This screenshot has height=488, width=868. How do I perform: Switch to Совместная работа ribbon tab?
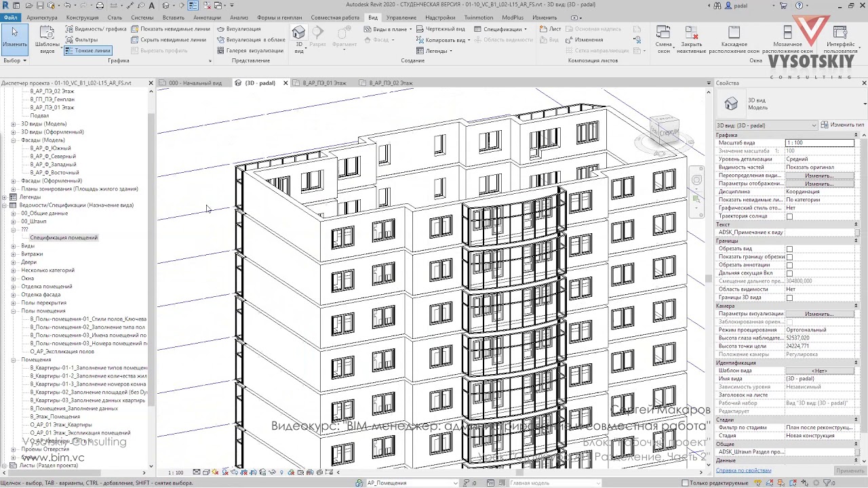[335, 17]
